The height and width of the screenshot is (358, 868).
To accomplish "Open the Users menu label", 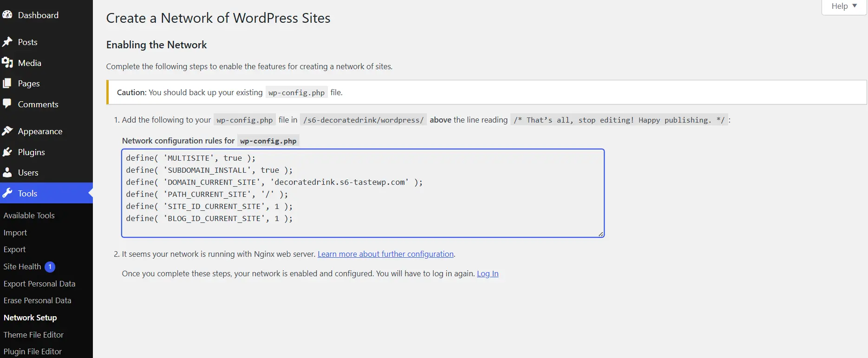I will tap(28, 172).
